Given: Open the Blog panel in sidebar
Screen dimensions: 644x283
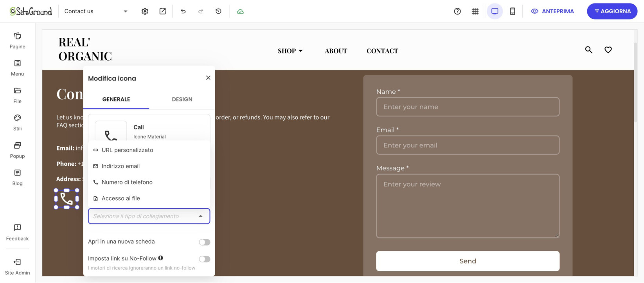Looking at the screenshot, I should click(x=17, y=177).
